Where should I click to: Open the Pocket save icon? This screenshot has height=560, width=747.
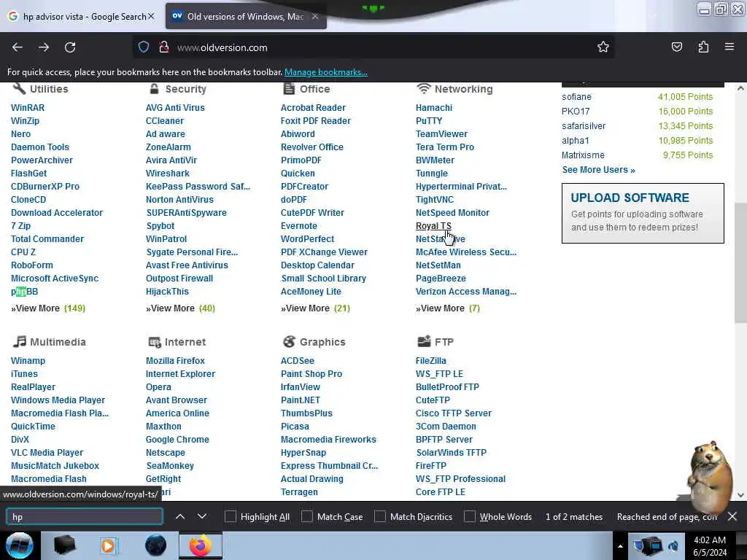(x=676, y=47)
